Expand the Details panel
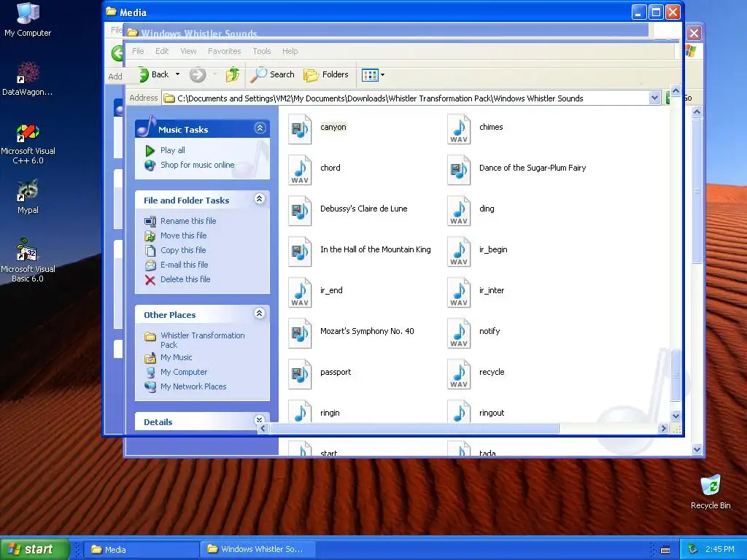Screen dimensions: 747x560 [x=259, y=419]
